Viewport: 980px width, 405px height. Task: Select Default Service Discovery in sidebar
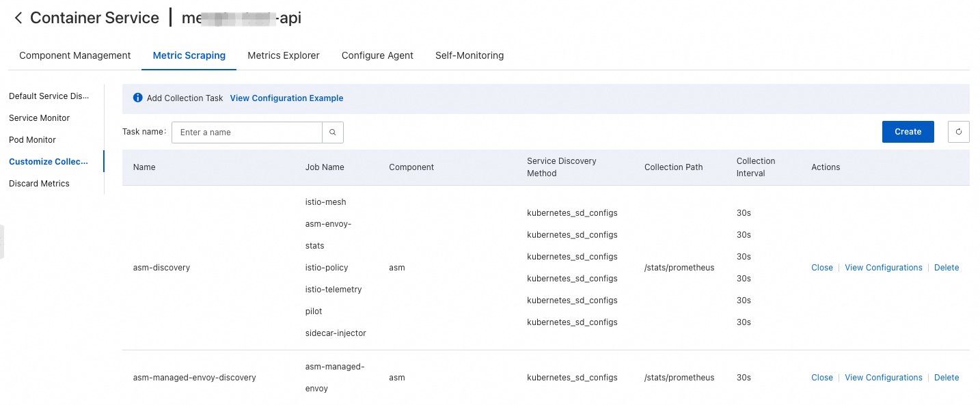49,96
